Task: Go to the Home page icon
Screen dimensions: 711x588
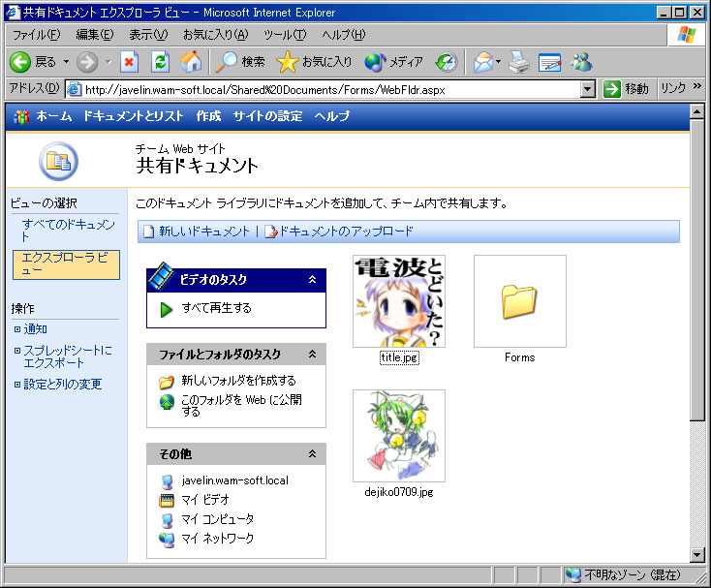Action: pos(191,62)
